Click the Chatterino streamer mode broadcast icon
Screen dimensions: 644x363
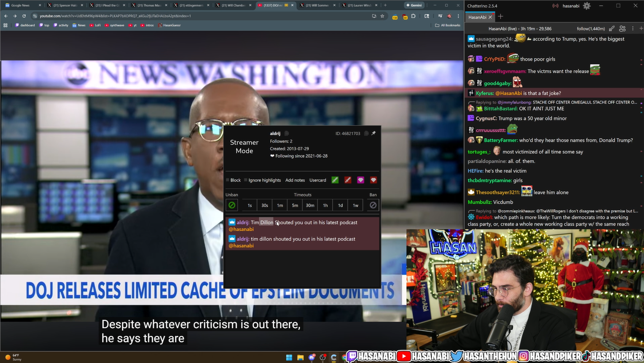pyautogui.click(x=556, y=6)
